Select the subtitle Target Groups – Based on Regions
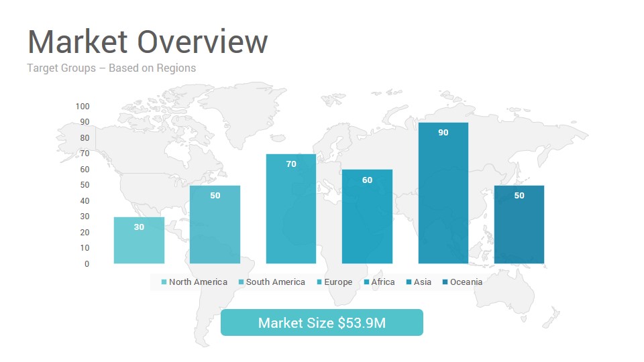This screenshot has width=644, height=362. [111, 68]
